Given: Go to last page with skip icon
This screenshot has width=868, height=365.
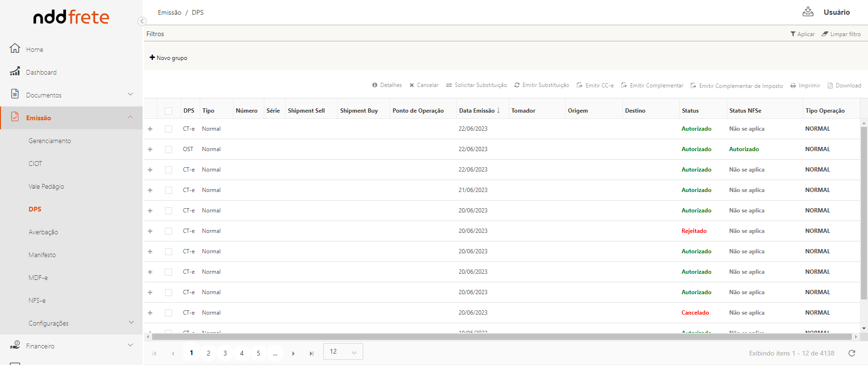Looking at the screenshot, I should click(x=311, y=353).
